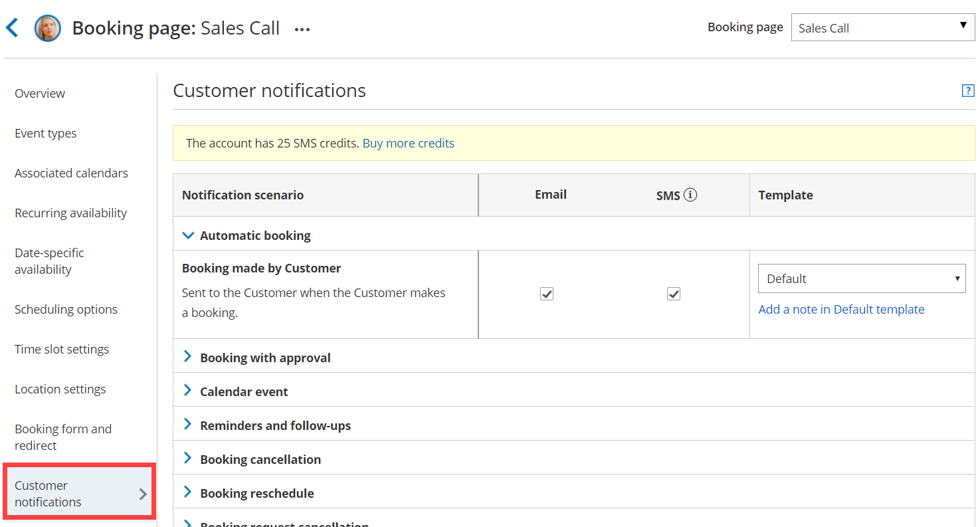The image size is (980, 527).
Task: Click the user profile avatar
Action: pyautogui.click(x=48, y=29)
